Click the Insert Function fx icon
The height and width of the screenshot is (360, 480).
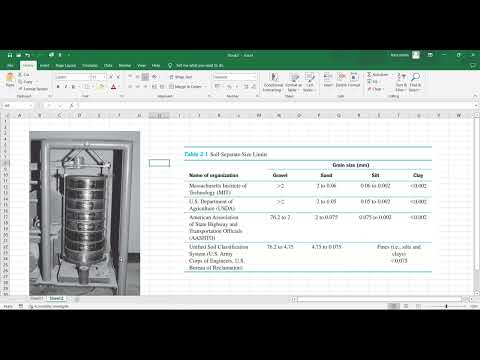[71, 106]
